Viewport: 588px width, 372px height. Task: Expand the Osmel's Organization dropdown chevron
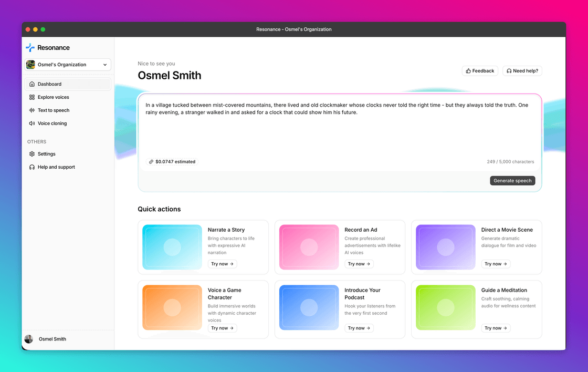[105, 65]
